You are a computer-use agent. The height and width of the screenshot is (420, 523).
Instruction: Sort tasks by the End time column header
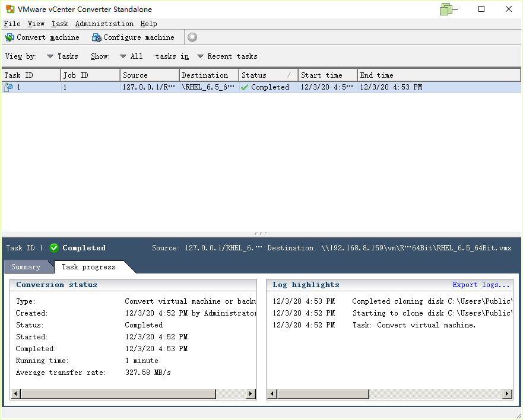(439, 75)
